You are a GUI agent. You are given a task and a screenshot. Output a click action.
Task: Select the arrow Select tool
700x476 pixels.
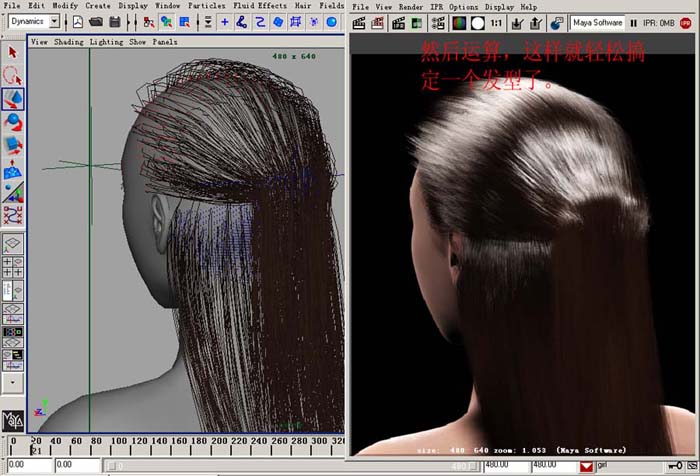[12, 52]
